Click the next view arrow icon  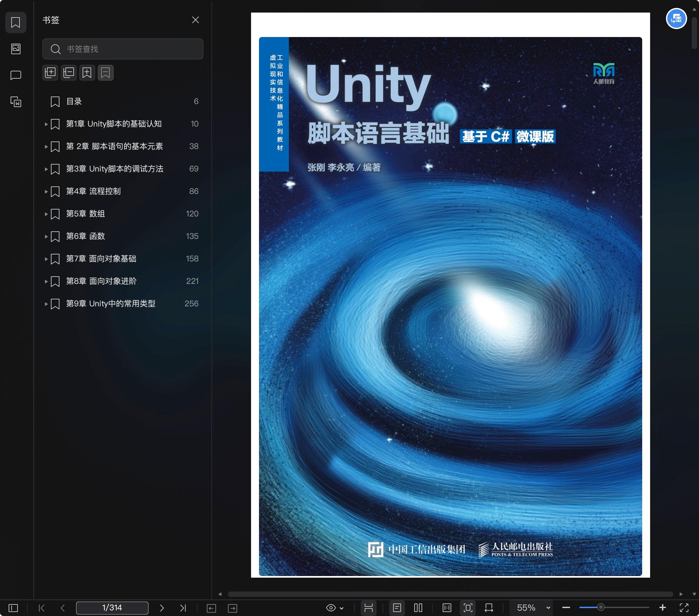click(x=233, y=608)
